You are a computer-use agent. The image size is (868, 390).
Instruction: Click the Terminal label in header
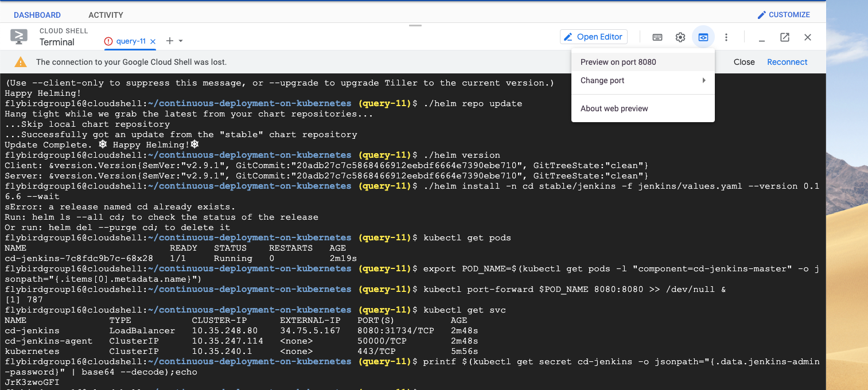pyautogui.click(x=57, y=42)
